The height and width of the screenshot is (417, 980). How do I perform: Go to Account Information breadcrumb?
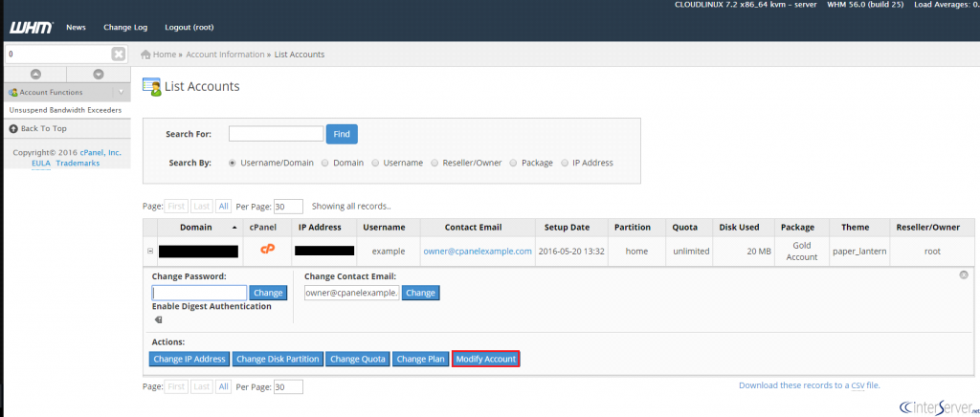(x=225, y=55)
